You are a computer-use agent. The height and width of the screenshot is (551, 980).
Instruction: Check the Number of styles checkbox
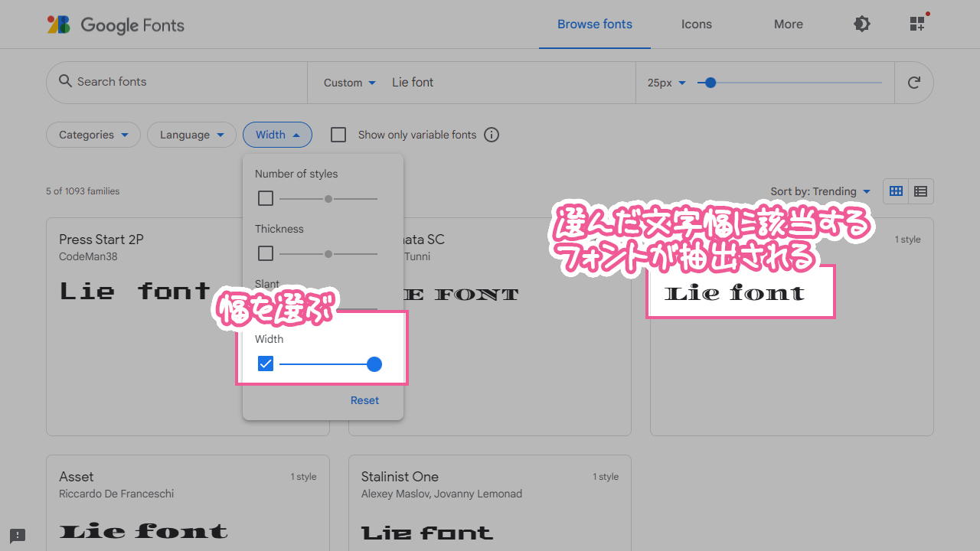point(266,199)
